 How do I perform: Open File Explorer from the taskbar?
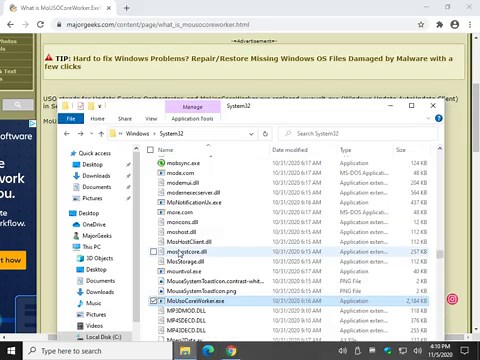click(185, 351)
